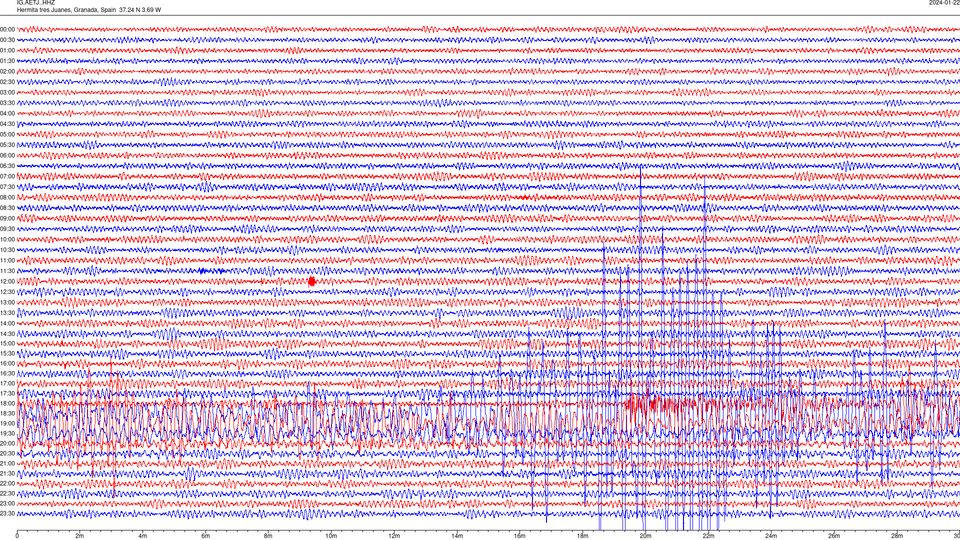
Task: Click the 12:30 row label
Action: click(7, 292)
